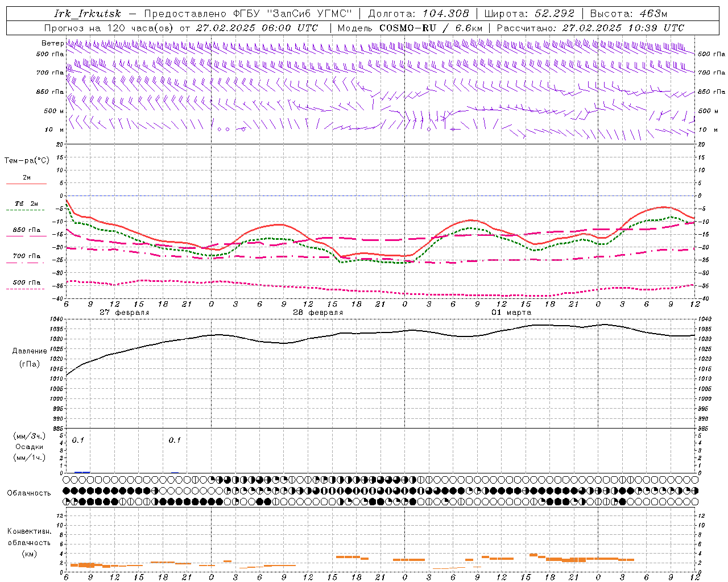Click the (км) unit under convective cloud label

click(x=29, y=553)
